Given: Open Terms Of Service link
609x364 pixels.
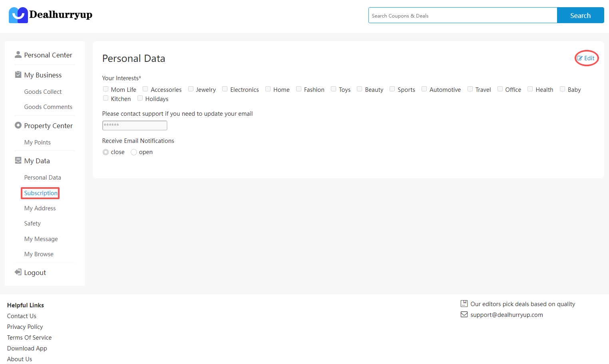Looking at the screenshot, I should 29,338.
